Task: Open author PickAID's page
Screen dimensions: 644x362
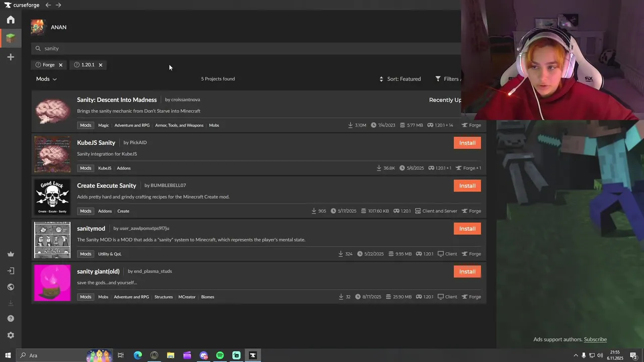Action: click(x=138, y=143)
